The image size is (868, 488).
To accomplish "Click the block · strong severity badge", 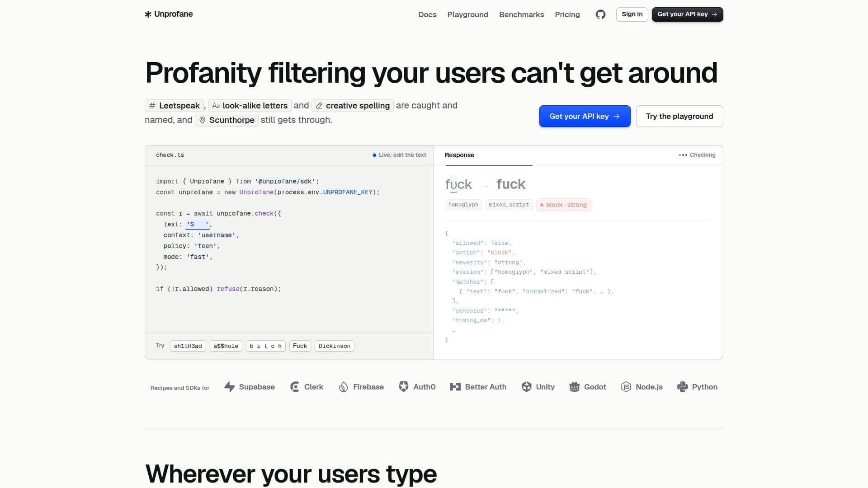I will [563, 205].
